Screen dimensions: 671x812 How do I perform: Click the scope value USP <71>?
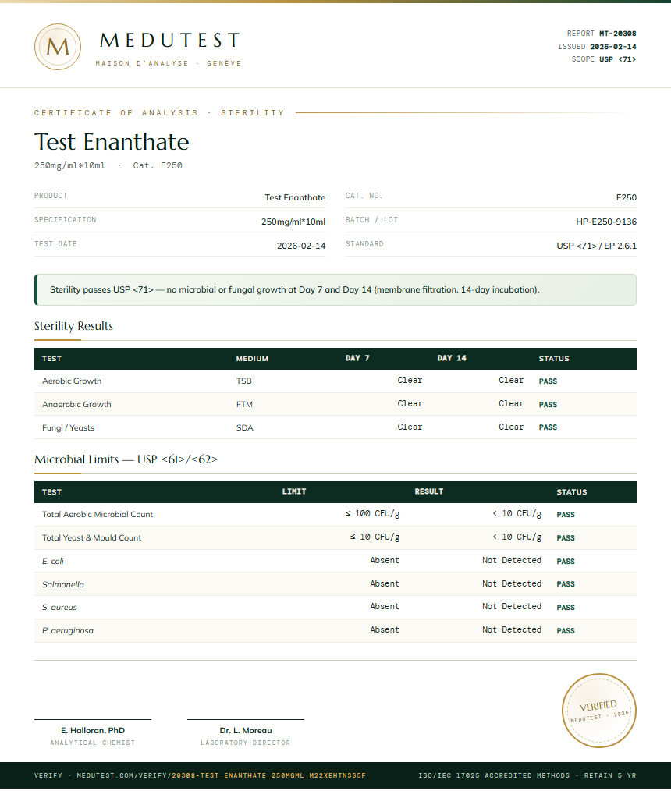point(618,59)
